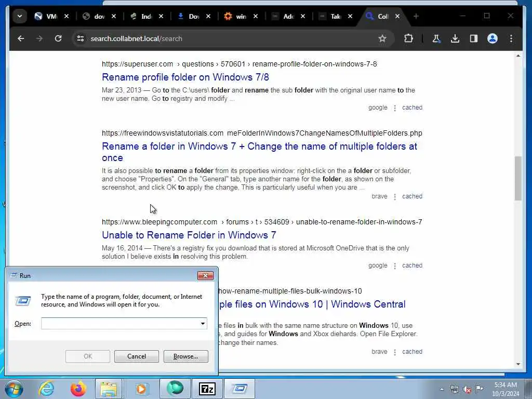The height and width of the screenshot is (399, 532).
Task: Launch Firefox from the taskbar
Action: [78, 389]
